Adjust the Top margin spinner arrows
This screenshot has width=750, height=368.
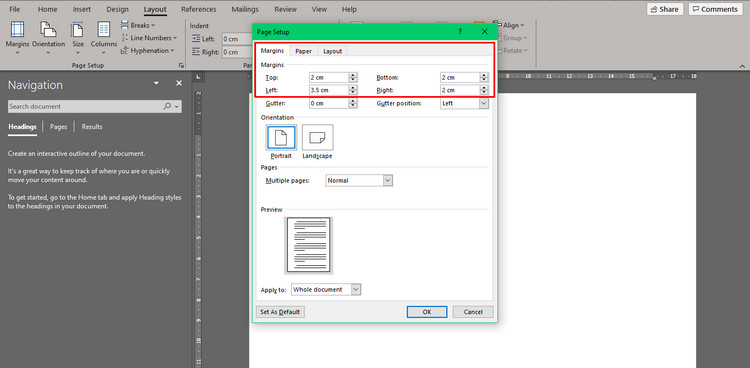[x=353, y=77]
